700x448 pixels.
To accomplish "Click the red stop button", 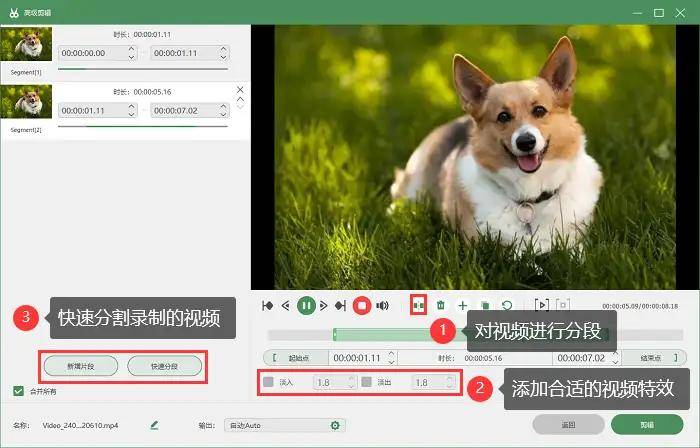I will 362,306.
